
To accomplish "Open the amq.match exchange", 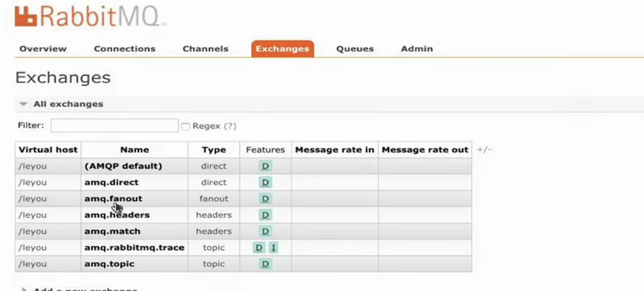I will coord(113,232).
